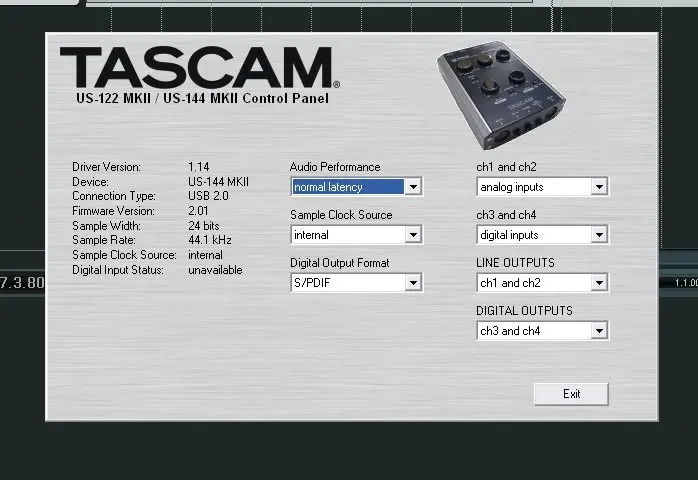Image resolution: width=698 pixels, height=480 pixels.
Task: Click the Firmware Version value 2.01
Action: pos(199,211)
